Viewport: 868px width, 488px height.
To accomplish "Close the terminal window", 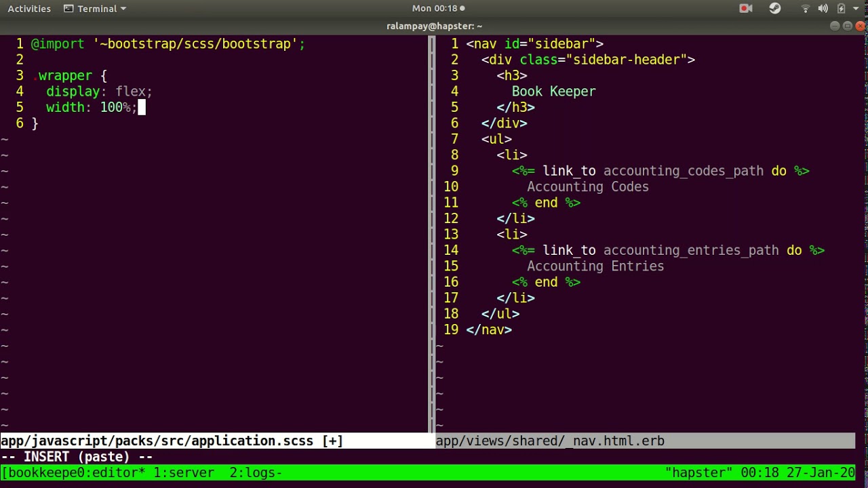I will point(861,26).
